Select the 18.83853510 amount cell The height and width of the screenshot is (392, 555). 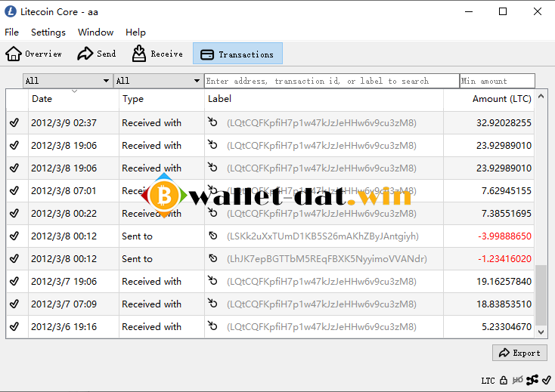click(x=488, y=304)
